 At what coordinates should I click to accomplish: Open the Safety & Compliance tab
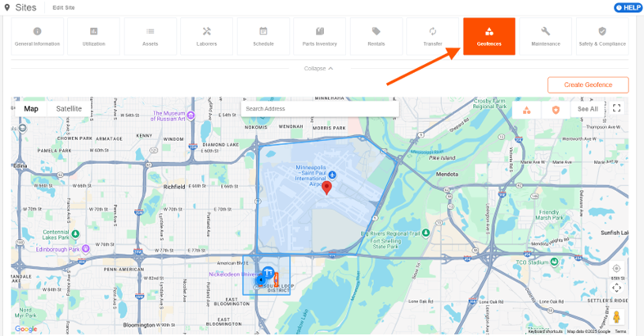[602, 36]
